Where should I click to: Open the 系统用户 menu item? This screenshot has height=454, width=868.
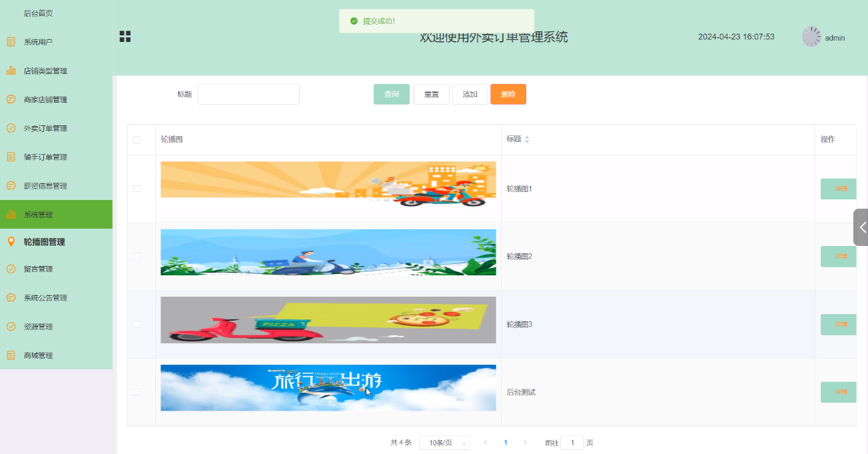56,42
